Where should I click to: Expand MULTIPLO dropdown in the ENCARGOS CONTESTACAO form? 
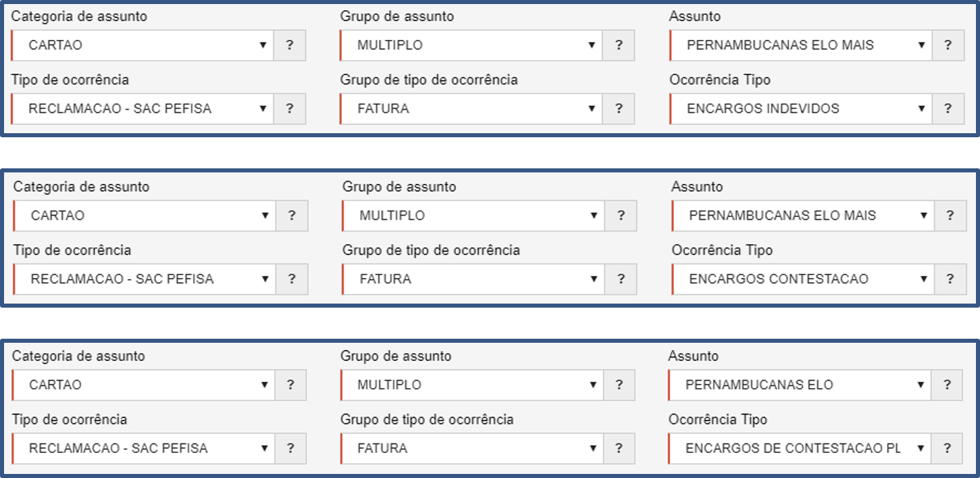tap(473, 216)
